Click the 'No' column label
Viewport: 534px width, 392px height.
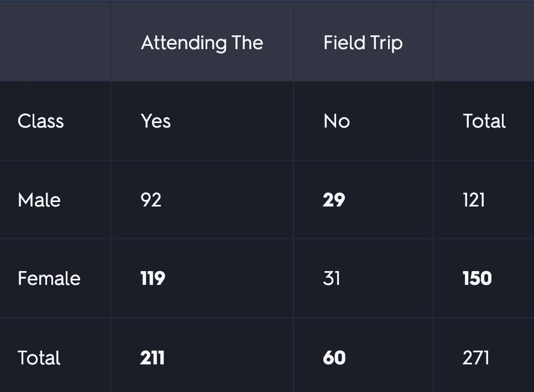[337, 121]
